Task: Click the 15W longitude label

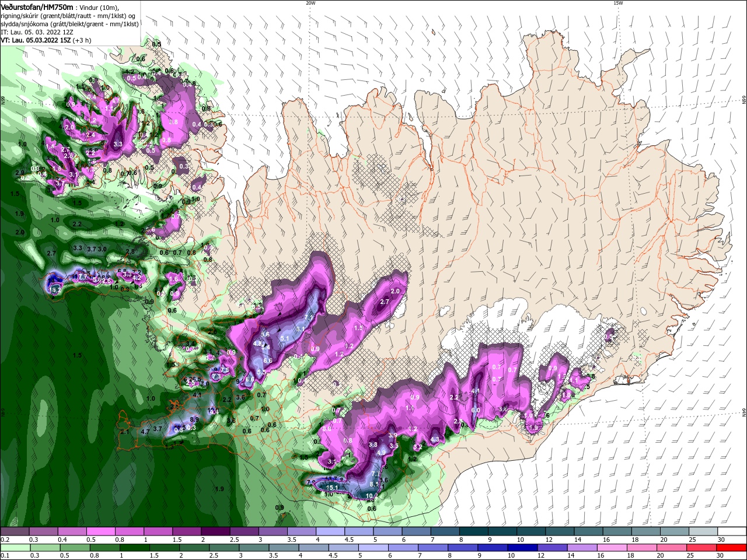Action: [619, 3]
